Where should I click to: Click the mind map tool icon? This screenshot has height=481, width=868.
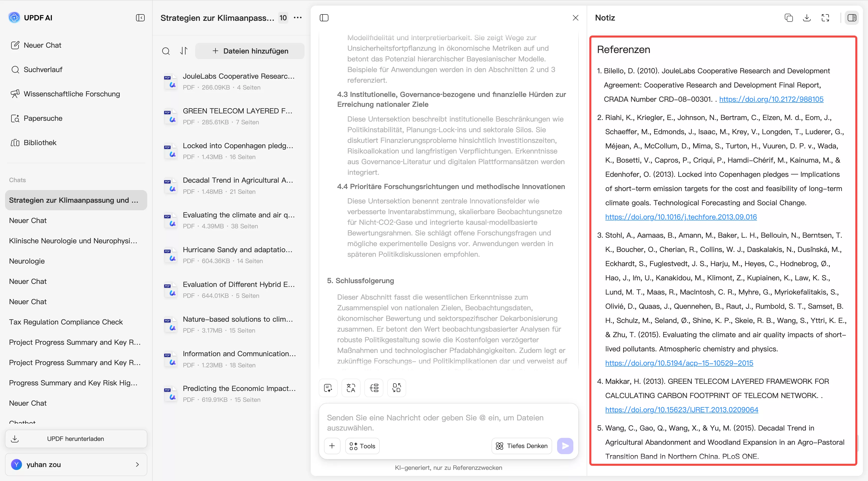[x=374, y=388]
